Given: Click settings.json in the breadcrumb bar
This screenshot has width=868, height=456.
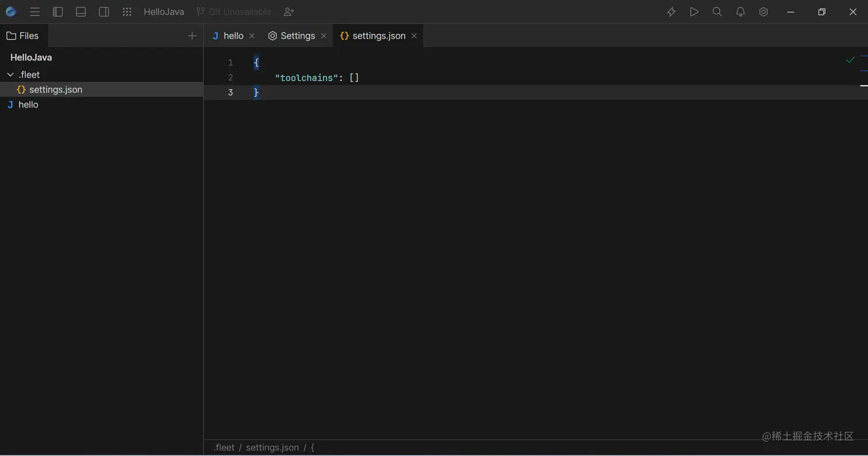Looking at the screenshot, I should pyautogui.click(x=272, y=447).
